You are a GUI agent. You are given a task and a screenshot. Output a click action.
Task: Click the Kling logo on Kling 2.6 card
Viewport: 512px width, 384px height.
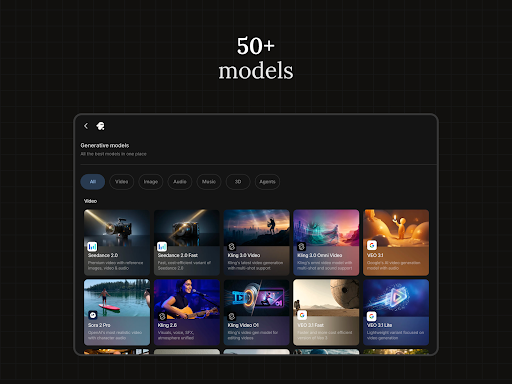coord(162,316)
